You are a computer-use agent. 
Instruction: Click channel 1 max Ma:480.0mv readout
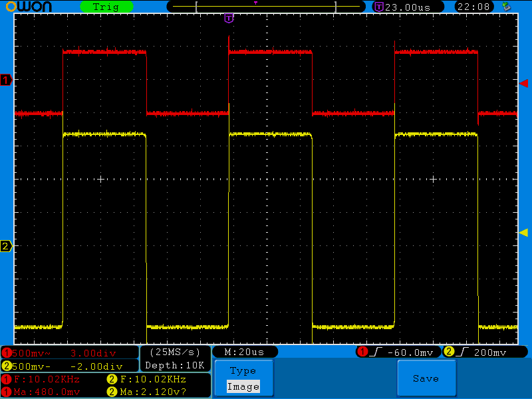pyautogui.click(x=47, y=392)
